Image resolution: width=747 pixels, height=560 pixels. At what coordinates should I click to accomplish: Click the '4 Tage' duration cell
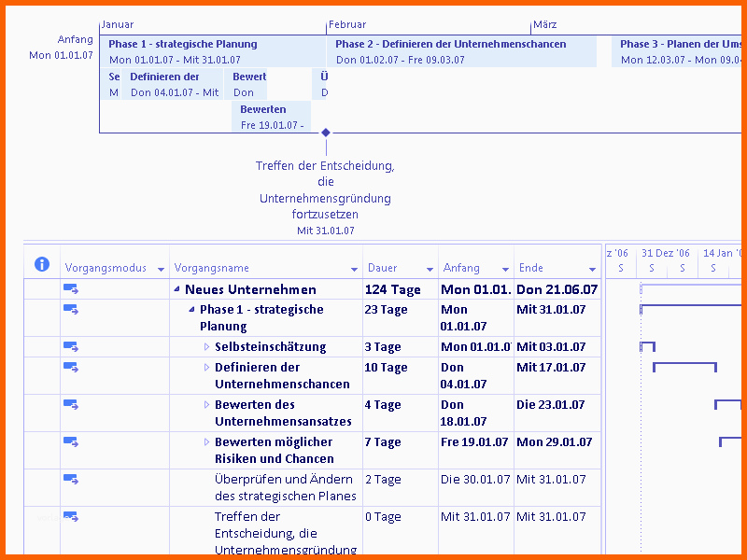(401, 413)
